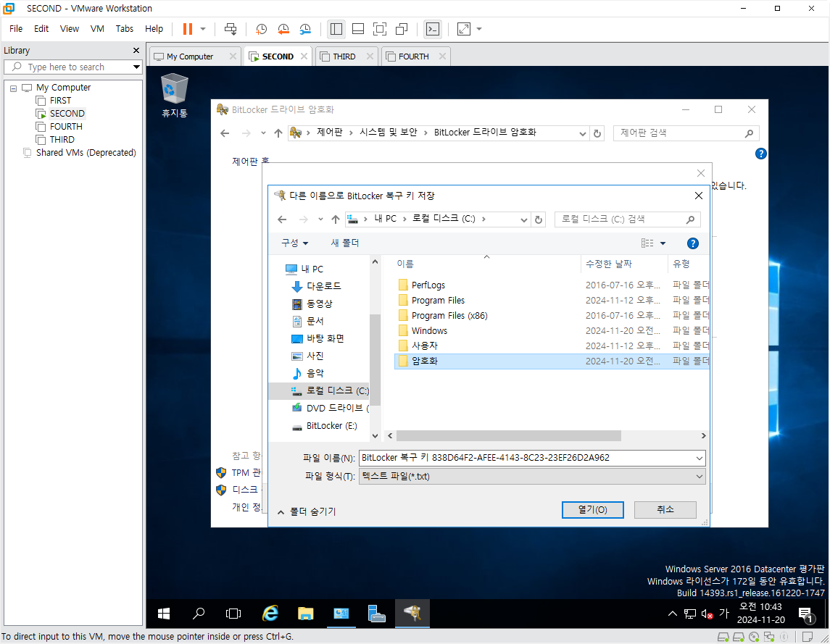Open Internet Explorer from the taskbar
The width and height of the screenshot is (830, 644).
tap(270, 614)
